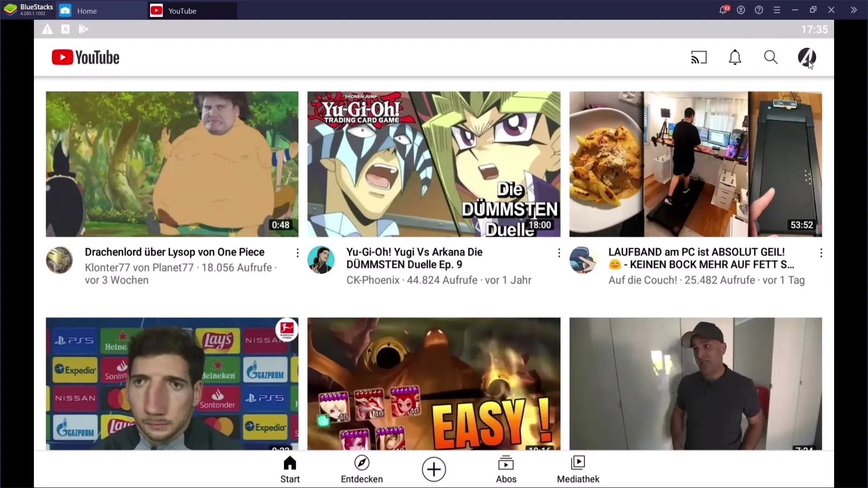
Task: Open the YouTube search magnifier
Action: coord(771,57)
